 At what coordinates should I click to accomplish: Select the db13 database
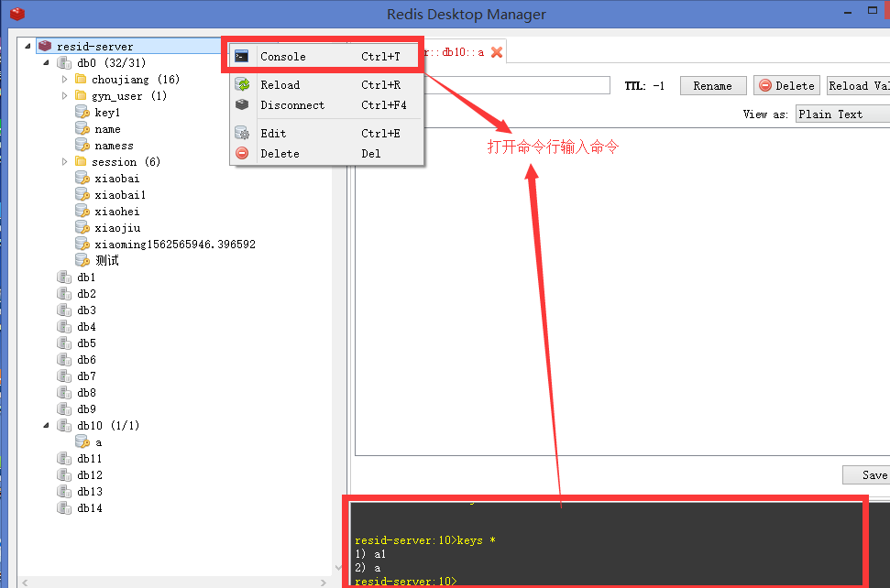(90, 491)
